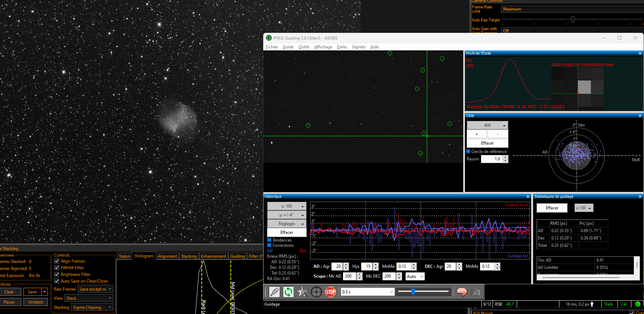Open the x:100 statistics dropdown
The image size is (644, 314).
[584, 208]
